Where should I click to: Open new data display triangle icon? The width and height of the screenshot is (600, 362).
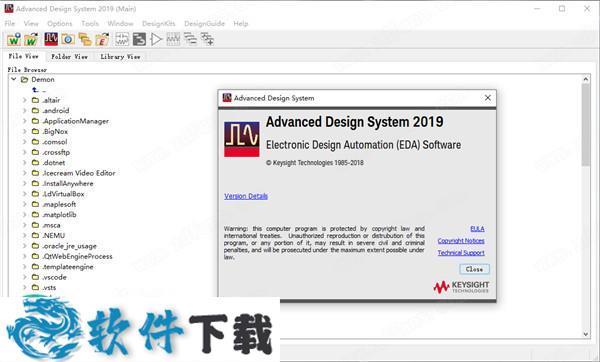coord(156,39)
